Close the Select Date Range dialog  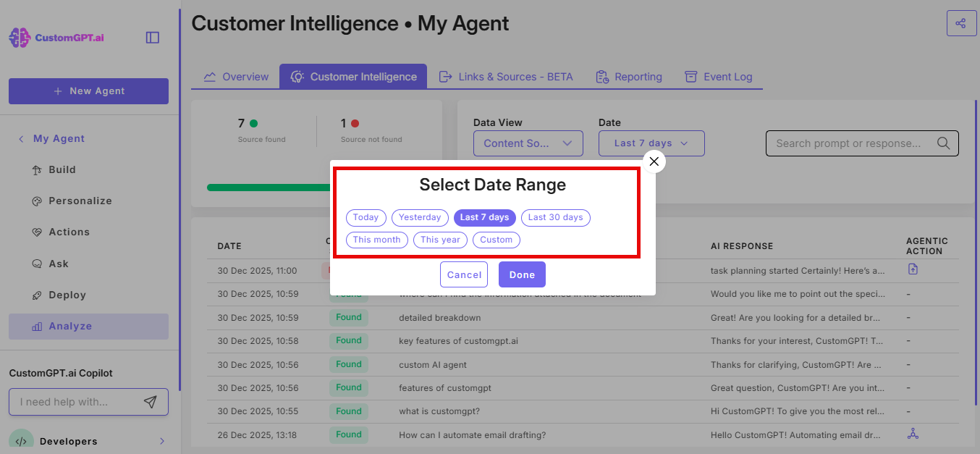[654, 161]
